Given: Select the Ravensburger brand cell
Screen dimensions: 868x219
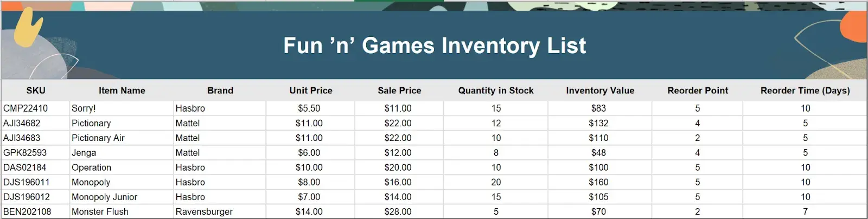Looking at the screenshot, I should click(x=204, y=211).
